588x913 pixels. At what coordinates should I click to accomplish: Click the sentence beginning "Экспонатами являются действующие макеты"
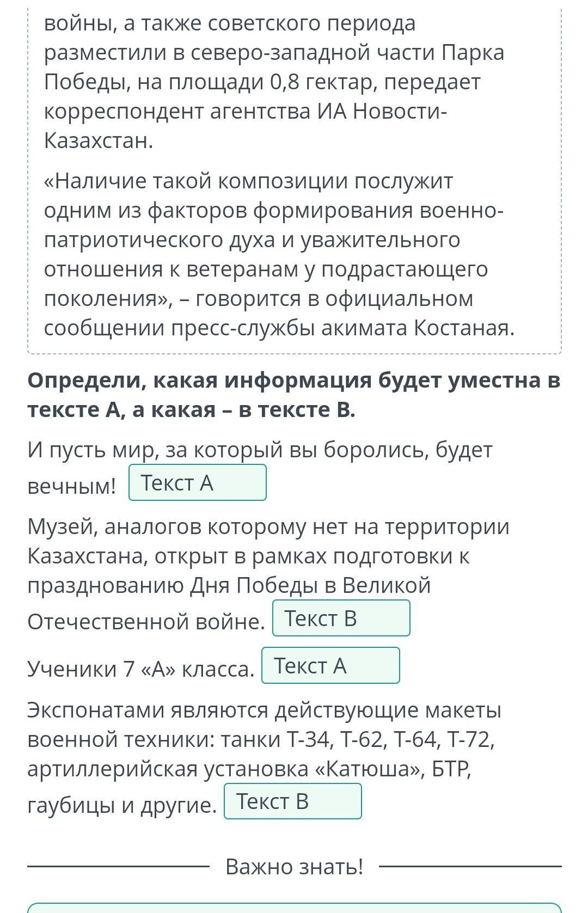point(265,757)
